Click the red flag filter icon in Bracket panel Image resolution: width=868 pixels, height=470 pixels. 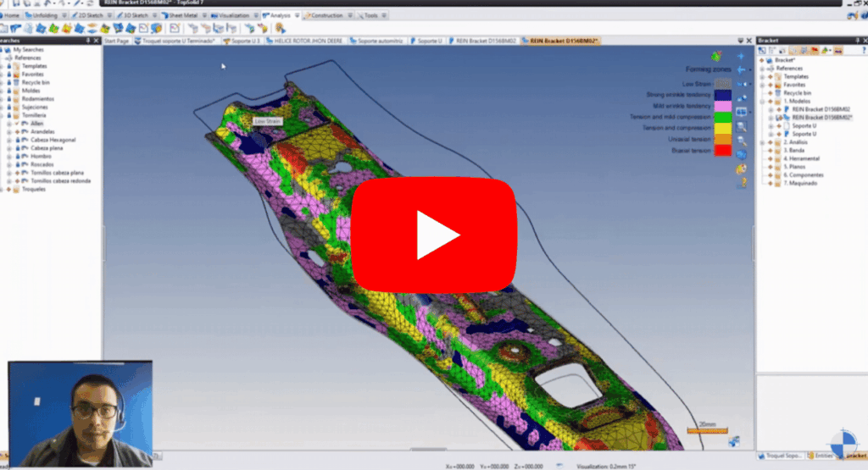(815, 50)
